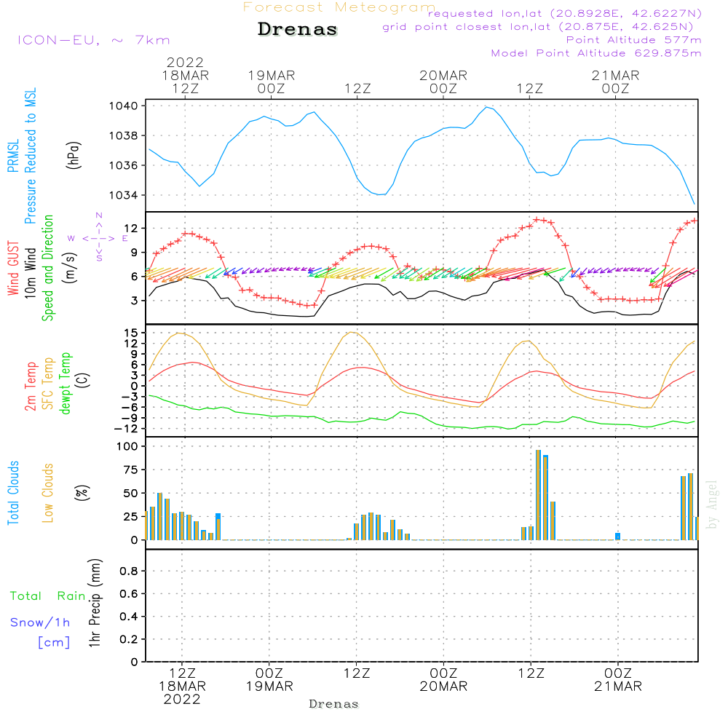Click the top '19MAR 00Z' time label
Screen dimensions: 728x728
tap(272, 82)
